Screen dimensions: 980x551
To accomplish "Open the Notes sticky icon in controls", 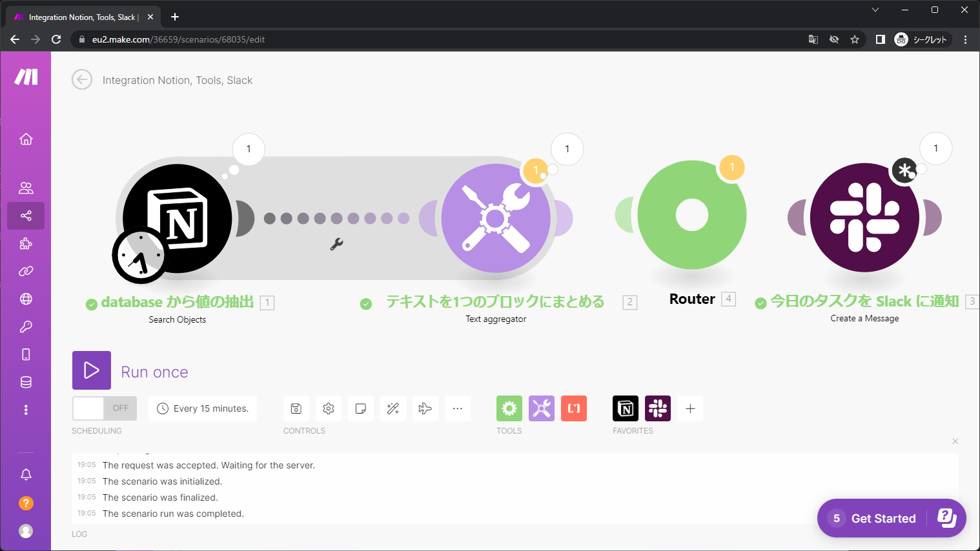I will (361, 408).
